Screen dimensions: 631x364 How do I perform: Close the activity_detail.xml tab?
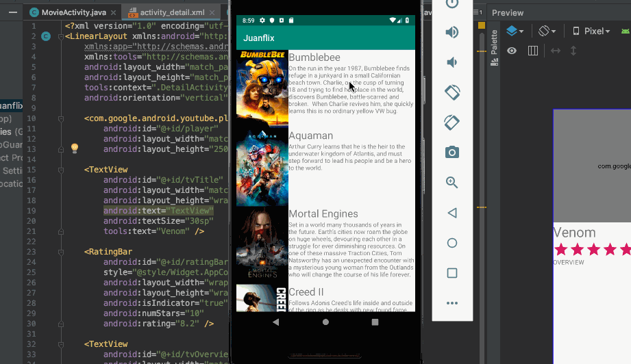coord(212,13)
